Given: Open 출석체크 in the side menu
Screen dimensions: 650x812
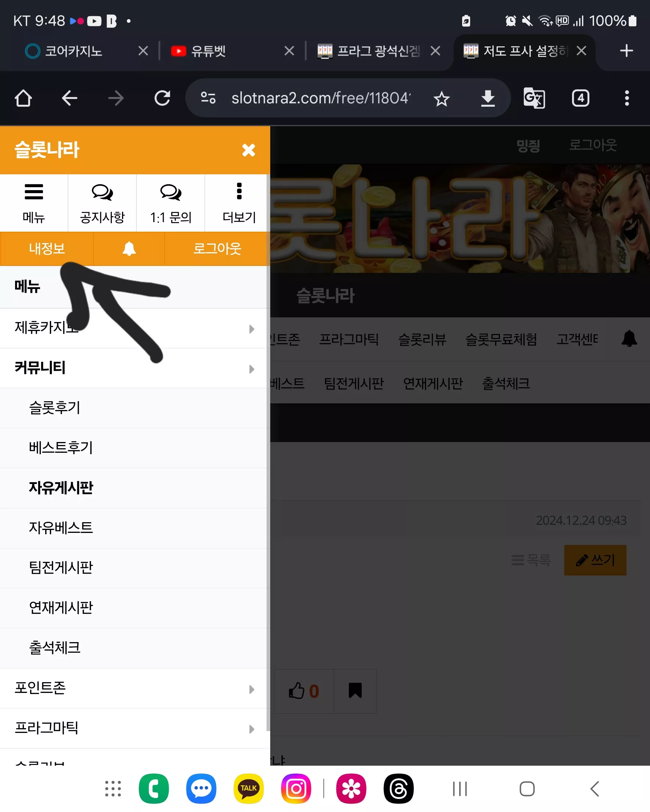Looking at the screenshot, I should point(135,648).
